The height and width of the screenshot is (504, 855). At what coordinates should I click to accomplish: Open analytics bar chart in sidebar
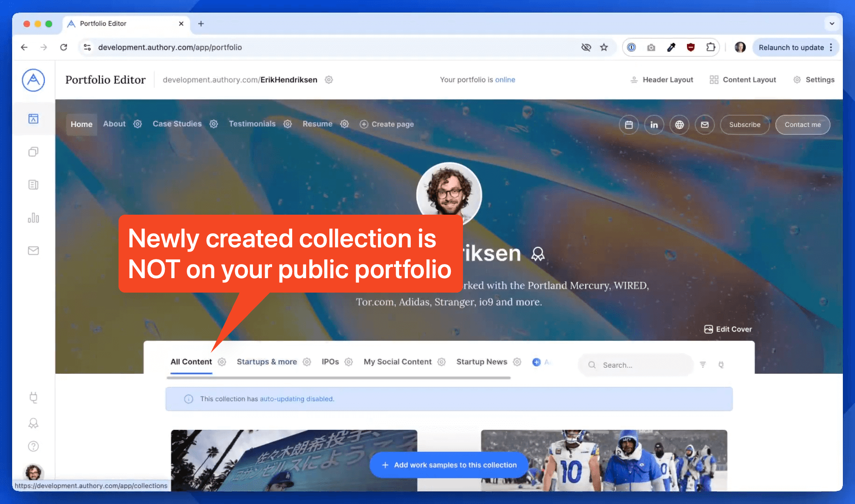tap(33, 218)
